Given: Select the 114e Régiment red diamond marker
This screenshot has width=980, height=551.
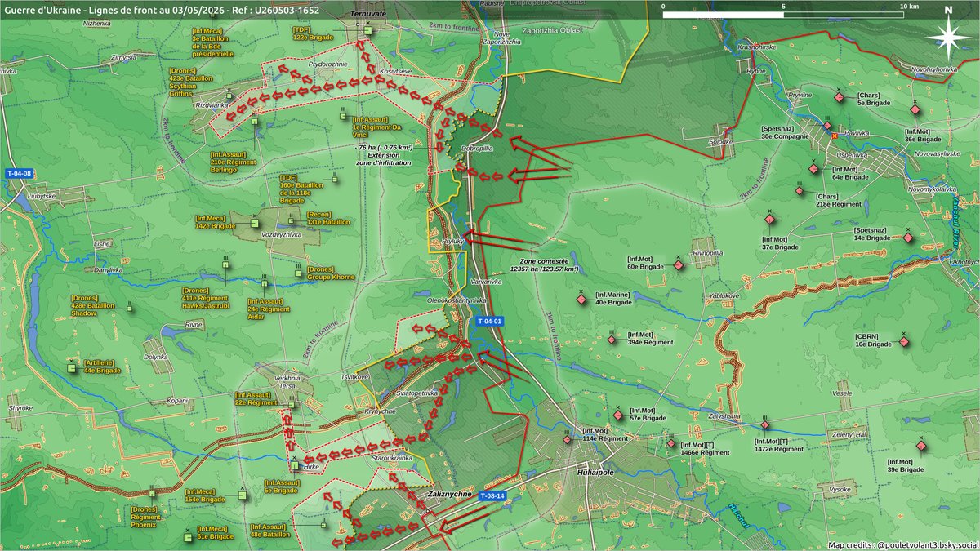Looking at the screenshot, I should [x=569, y=440].
